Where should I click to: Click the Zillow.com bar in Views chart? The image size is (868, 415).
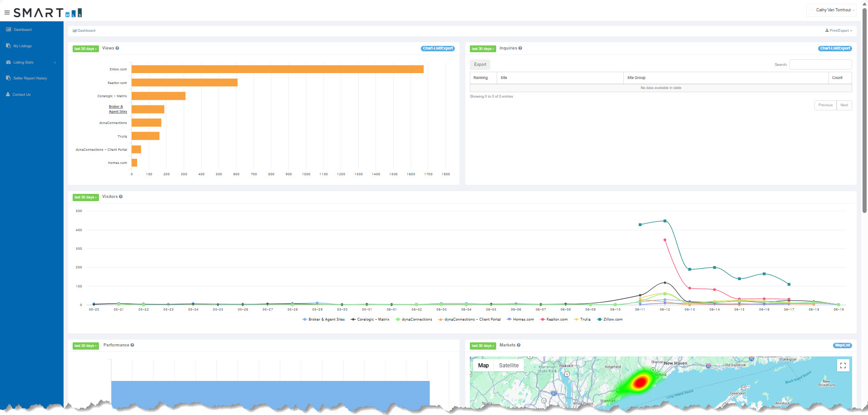(277, 69)
